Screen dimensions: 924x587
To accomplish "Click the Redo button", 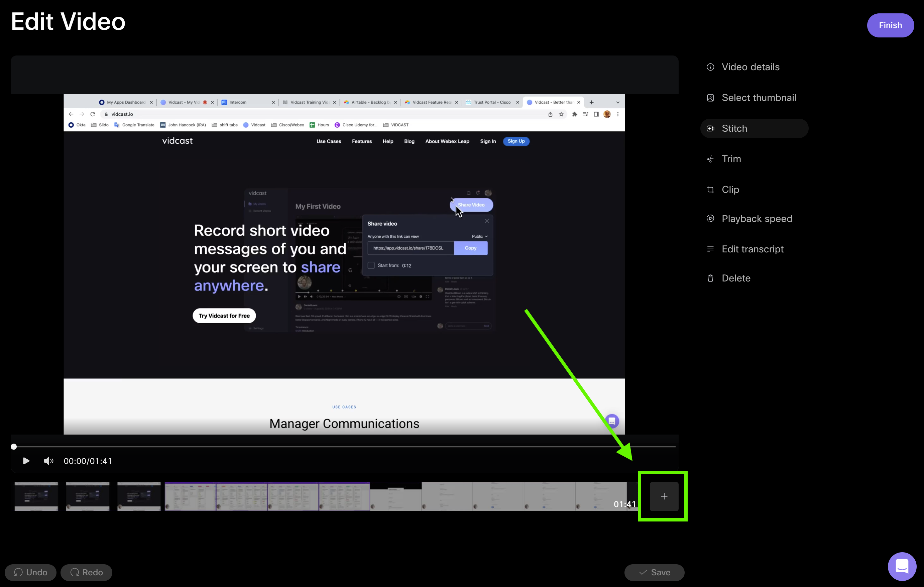I will click(x=86, y=572).
